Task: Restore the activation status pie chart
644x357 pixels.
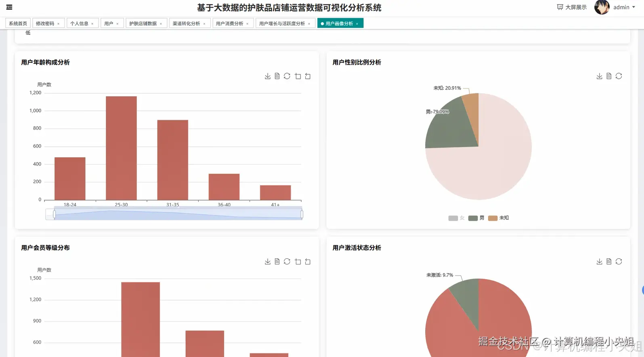Action: (619, 262)
